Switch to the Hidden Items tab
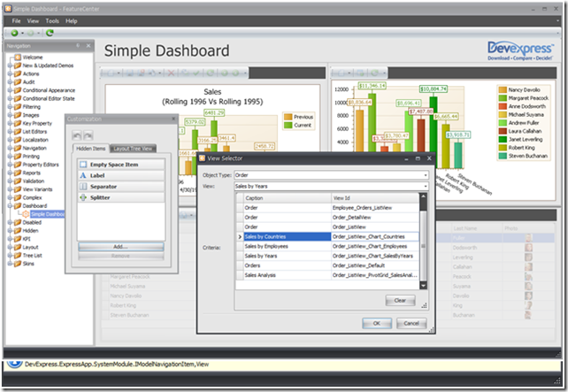The height and width of the screenshot is (392, 568). pos(90,149)
